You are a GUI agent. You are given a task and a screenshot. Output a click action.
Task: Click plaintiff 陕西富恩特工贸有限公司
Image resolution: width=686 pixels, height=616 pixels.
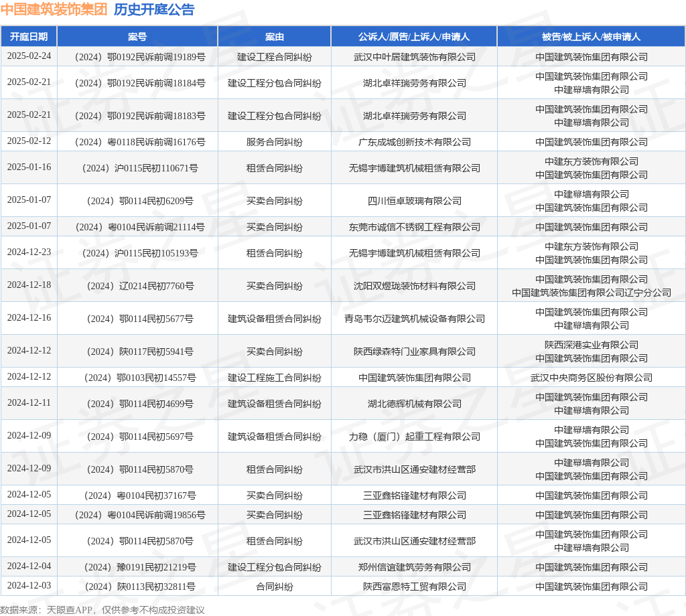414,587
